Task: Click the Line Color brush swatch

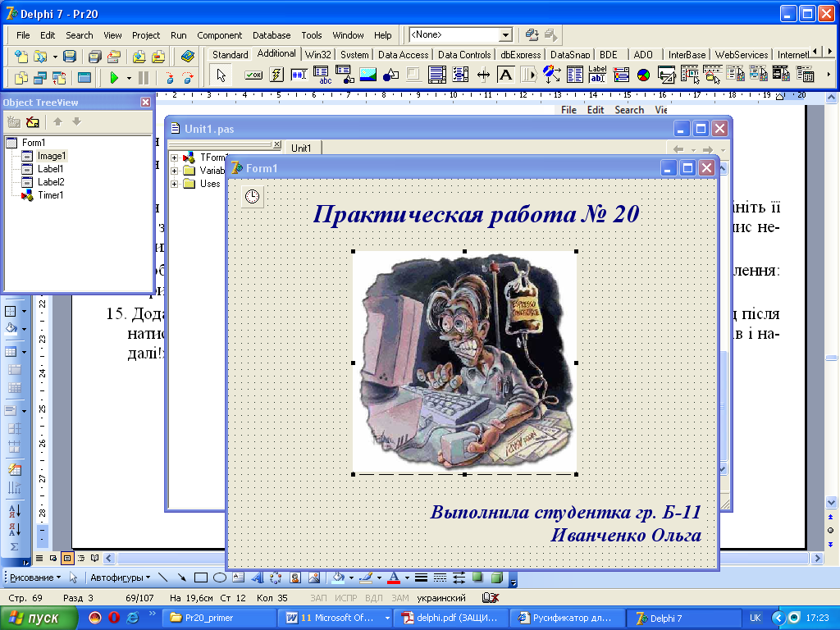Action: [x=367, y=577]
